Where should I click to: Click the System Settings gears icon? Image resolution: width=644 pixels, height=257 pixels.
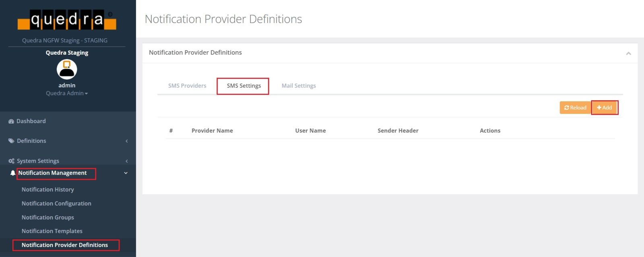(11, 161)
